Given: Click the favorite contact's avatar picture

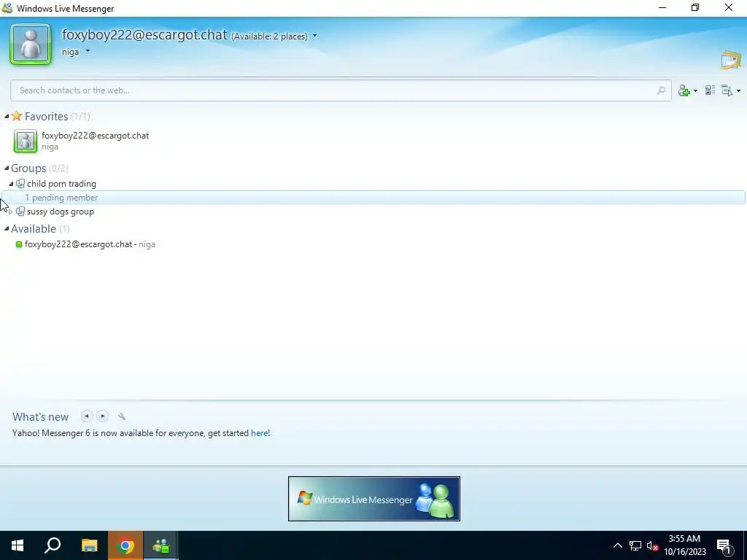Looking at the screenshot, I should [26, 141].
